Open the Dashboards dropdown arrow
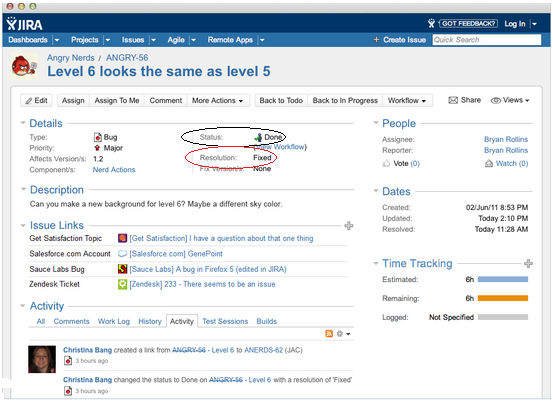This screenshot has height=402, width=553. tap(57, 40)
